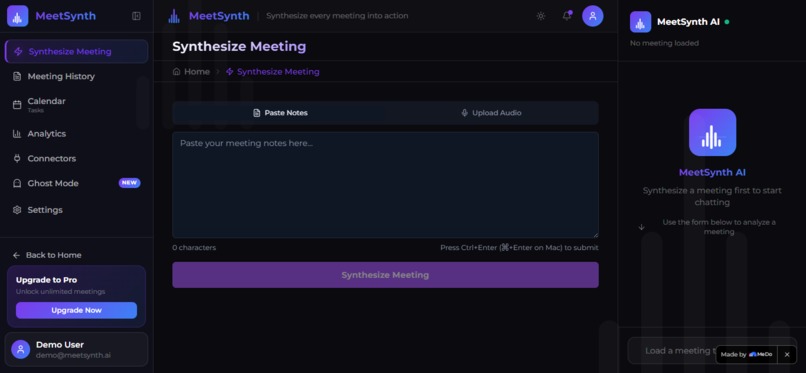Open notifications with the bell icon
Viewport: 806px width, 373px height.
click(x=567, y=16)
